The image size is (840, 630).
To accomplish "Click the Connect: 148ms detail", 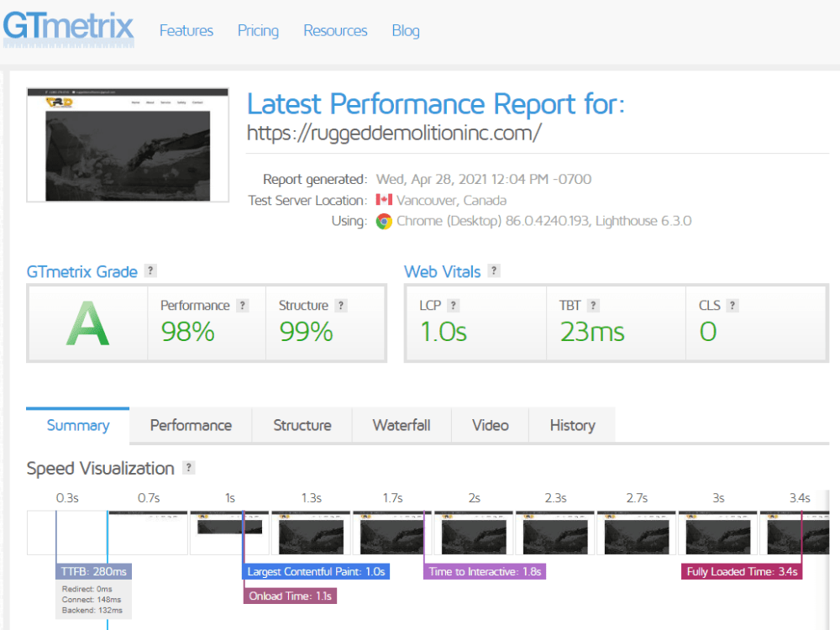I will point(92,600).
